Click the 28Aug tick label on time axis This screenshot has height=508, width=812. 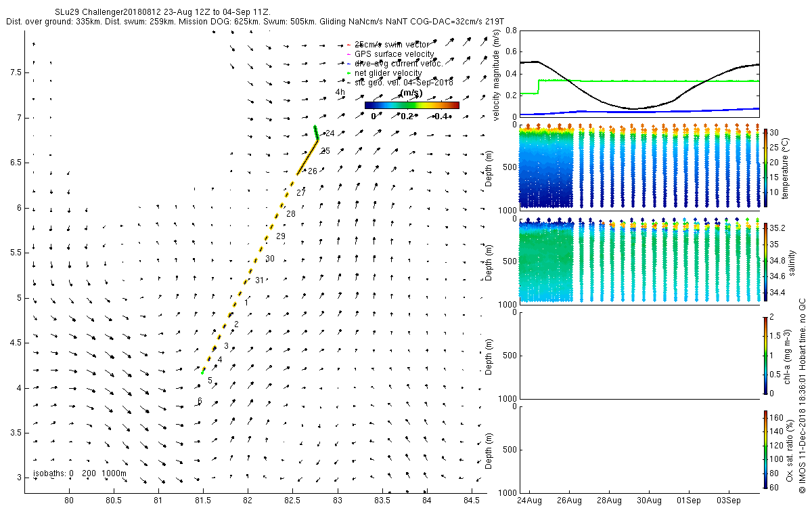tap(609, 501)
